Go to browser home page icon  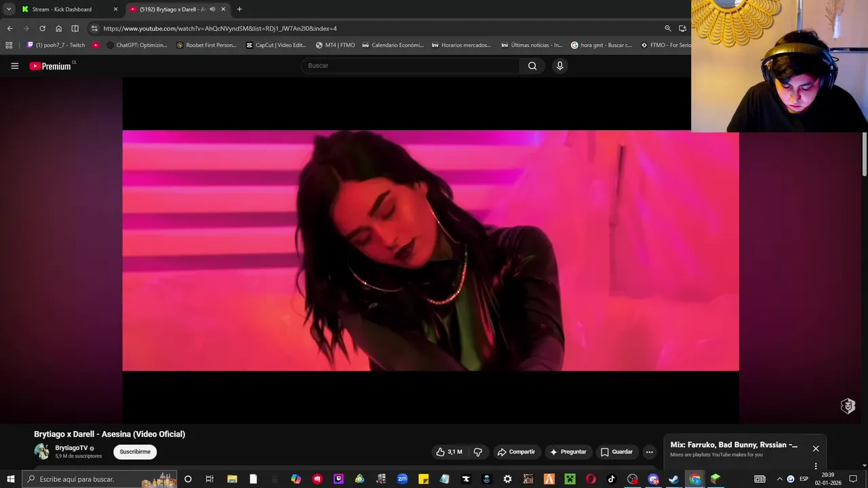[58, 28]
